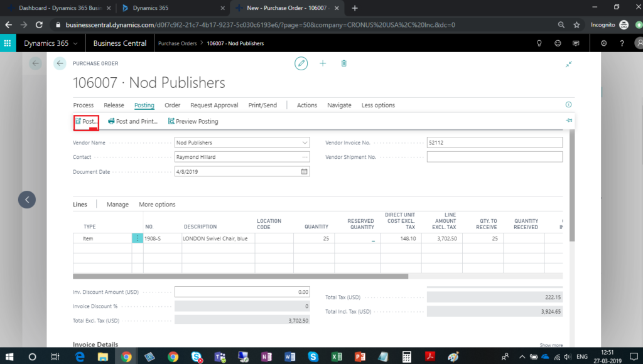
Task: Click the lightbulb icon in header
Action: tap(538, 43)
